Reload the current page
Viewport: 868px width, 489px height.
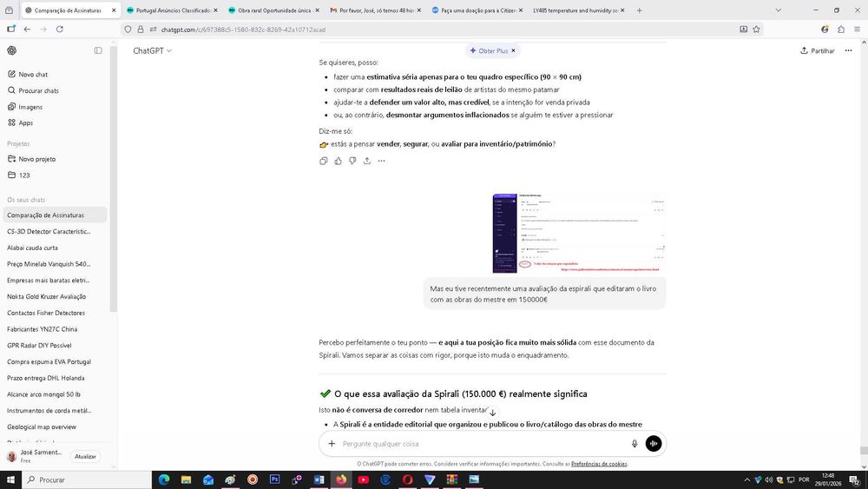point(60,30)
